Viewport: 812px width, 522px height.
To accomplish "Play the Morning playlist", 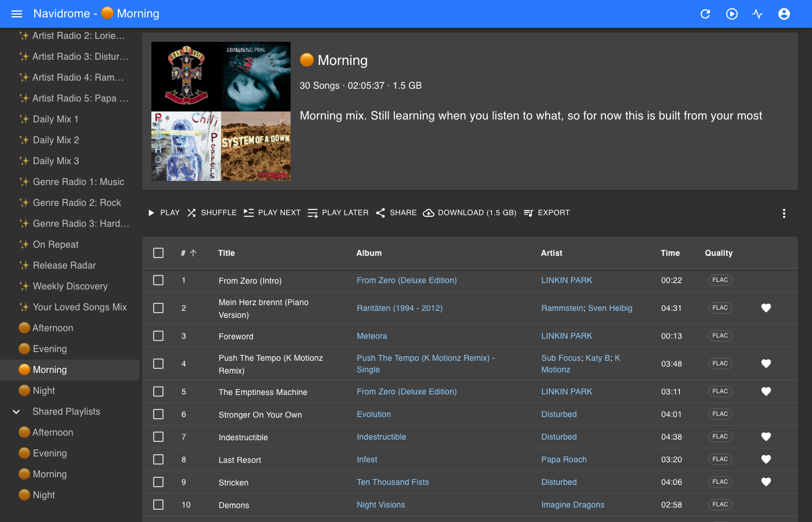I will [x=164, y=213].
